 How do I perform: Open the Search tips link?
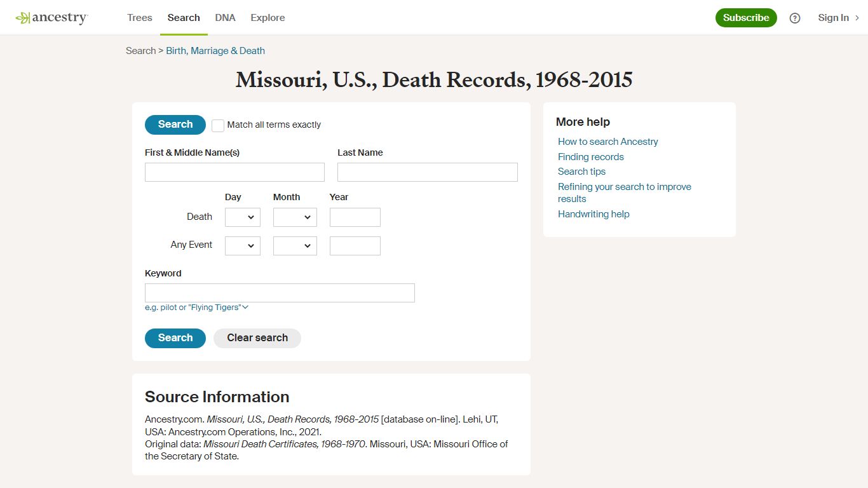tap(581, 172)
